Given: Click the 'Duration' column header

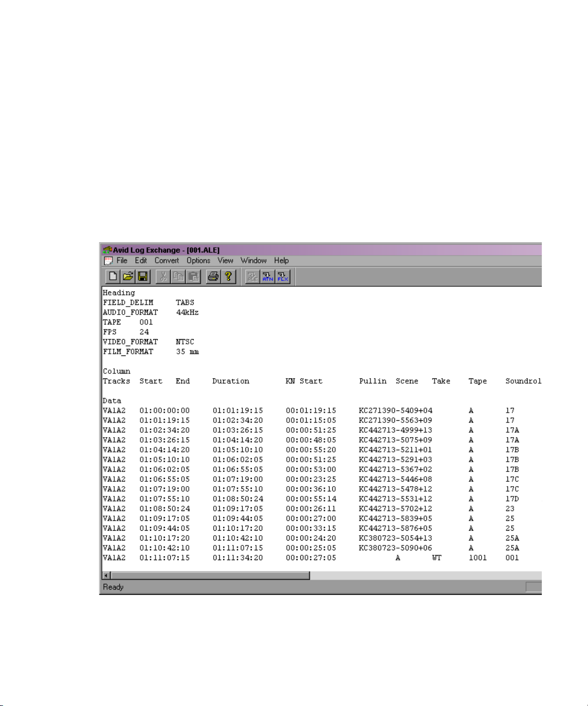Looking at the screenshot, I should point(231,381).
